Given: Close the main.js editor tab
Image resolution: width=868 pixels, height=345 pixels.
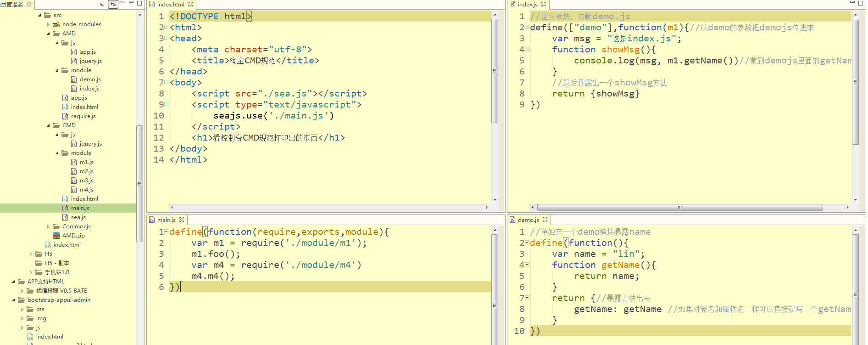Looking at the screenshot, I should pyautogui.click(x=182, y=220).
